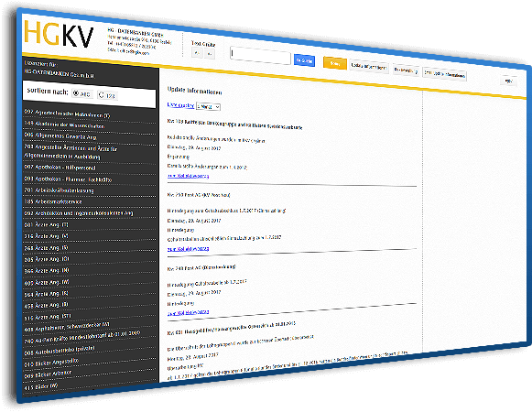
Task: Open Update Informationen toolbar button
Action: (x=369, y=67)
